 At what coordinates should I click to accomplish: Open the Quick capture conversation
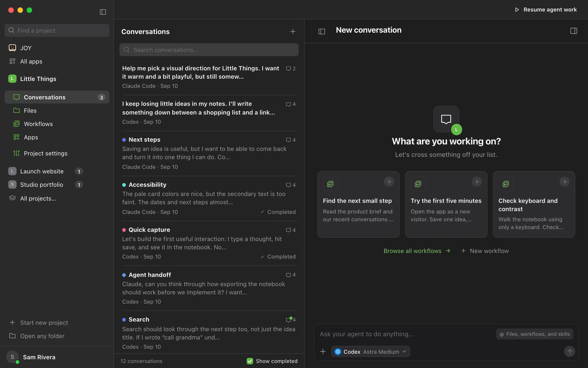209,243
